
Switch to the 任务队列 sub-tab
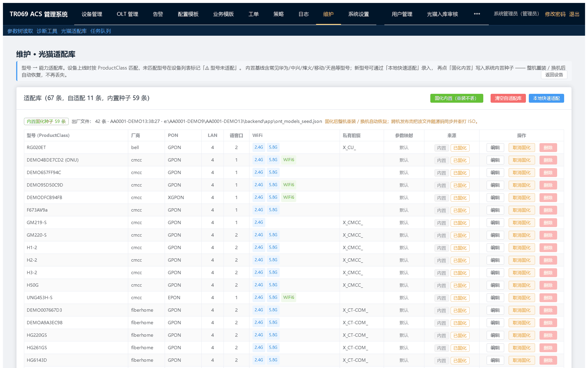(101, 31)
